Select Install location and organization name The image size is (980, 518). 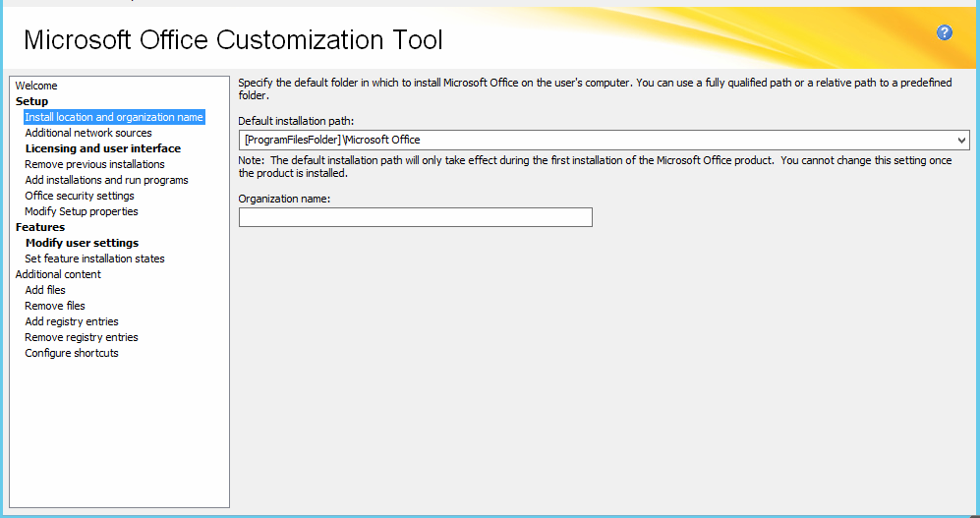(x=114, y=117)
